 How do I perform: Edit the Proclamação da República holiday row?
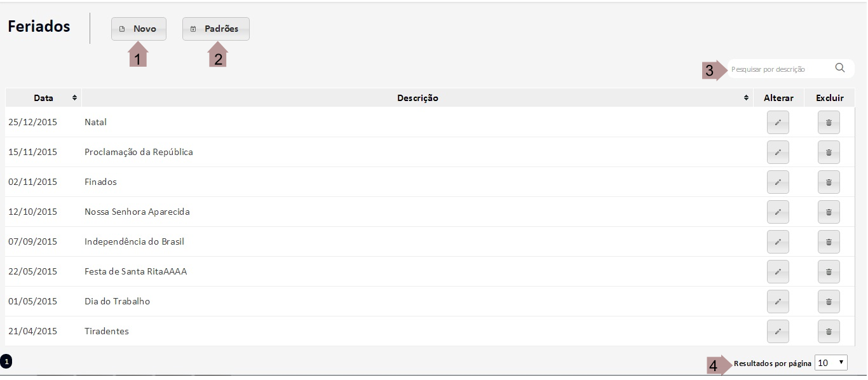point(778,153)
